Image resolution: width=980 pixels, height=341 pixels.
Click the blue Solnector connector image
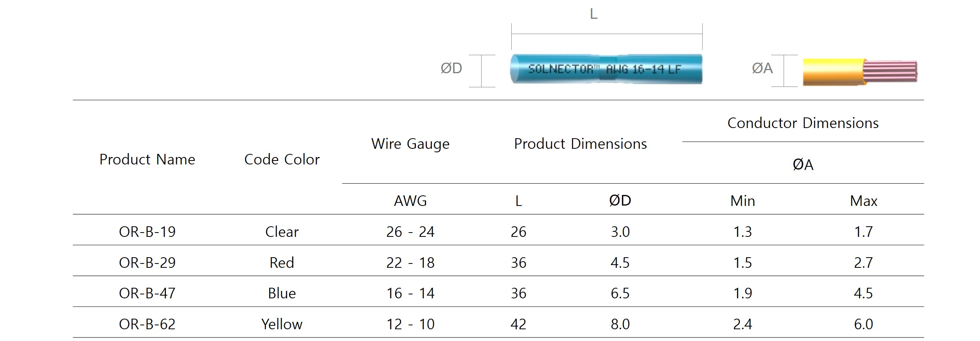[606, 69]
